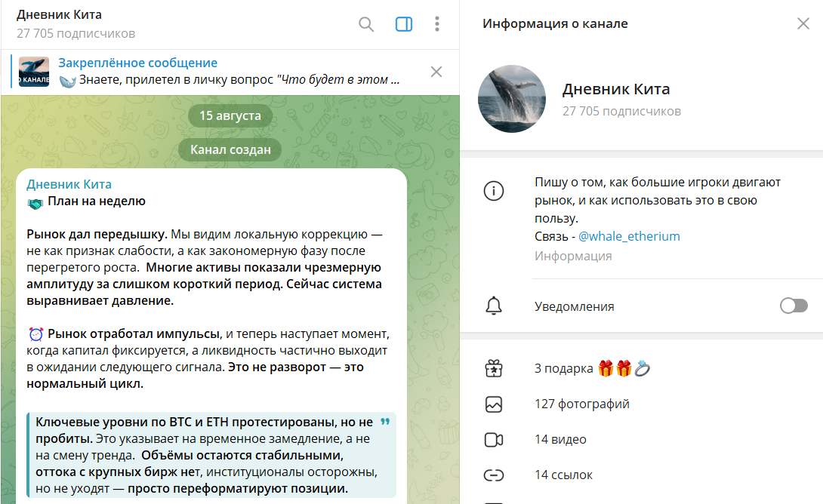Open '14 видео' shared videos
Screen dimensions: 823x504
coord(560,440)
